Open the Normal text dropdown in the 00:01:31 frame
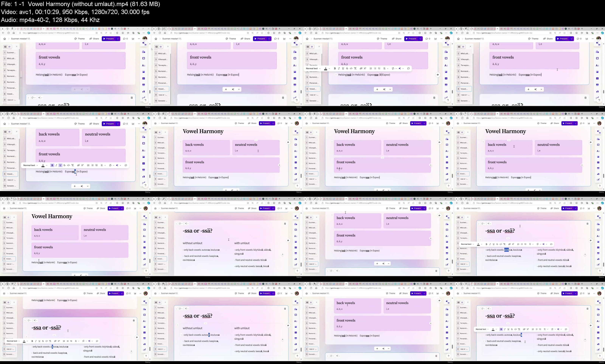This screenshot has width=605, height=364. click(x=313, y=69)
